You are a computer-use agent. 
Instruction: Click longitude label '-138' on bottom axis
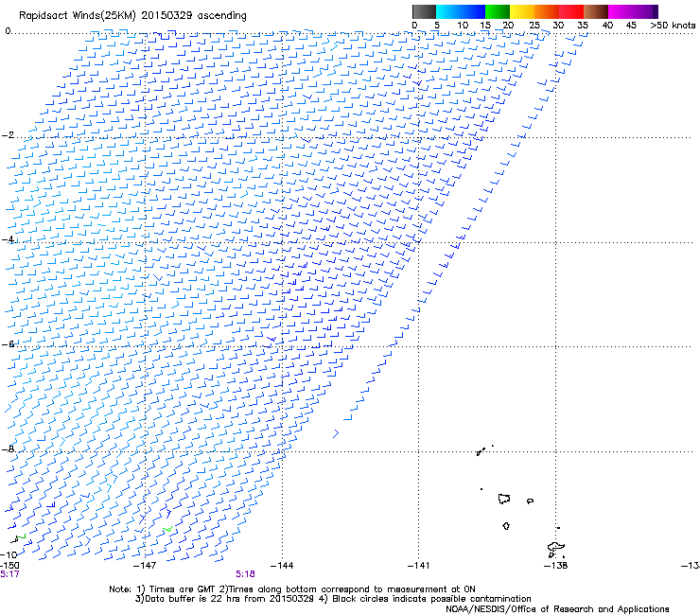coord(555,566)
